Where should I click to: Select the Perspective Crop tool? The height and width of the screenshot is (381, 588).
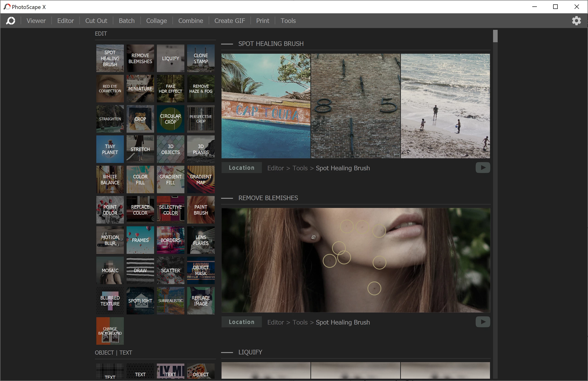(201, 119)
